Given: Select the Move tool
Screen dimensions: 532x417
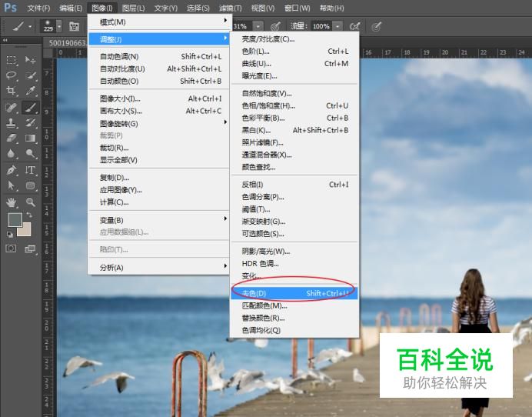Looking at the screenshot, I should pos(30,60).
